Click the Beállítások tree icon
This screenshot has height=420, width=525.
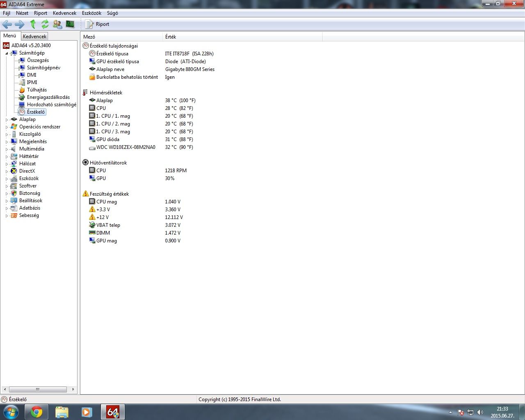(14, 201)
